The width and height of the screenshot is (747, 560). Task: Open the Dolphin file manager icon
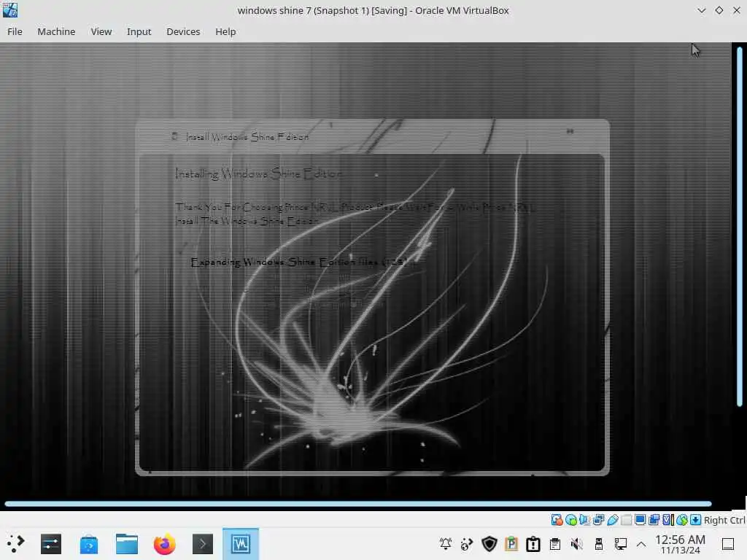[127, 544]
